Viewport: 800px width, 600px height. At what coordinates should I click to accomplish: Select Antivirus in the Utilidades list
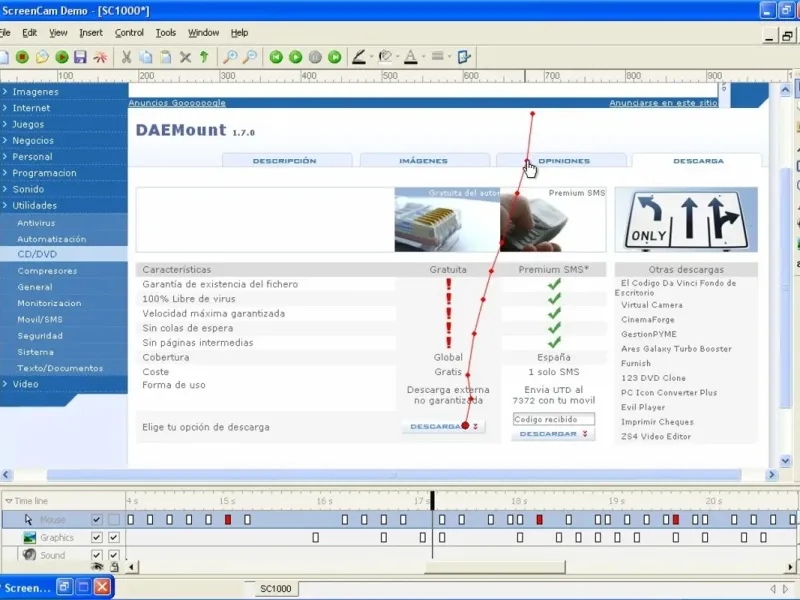tap(36, 223)
